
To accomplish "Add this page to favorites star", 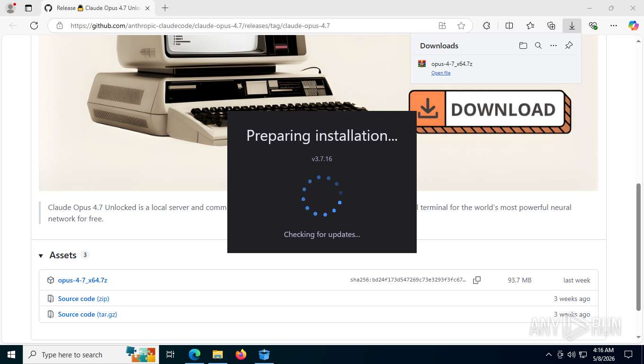I will click(x=461, y=26).
